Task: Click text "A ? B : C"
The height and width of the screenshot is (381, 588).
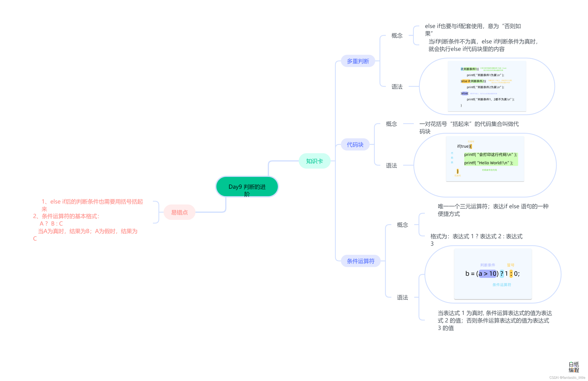Action: (51, 224)
